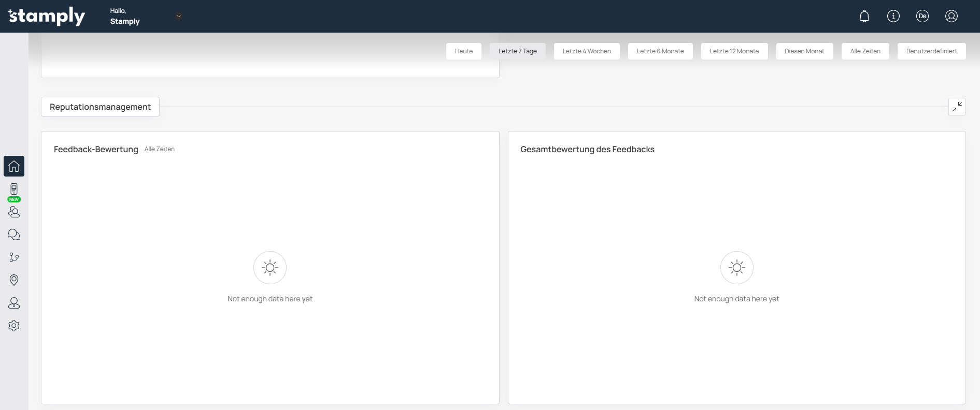Filter by Letzte 12 Monate

point(734,51)
